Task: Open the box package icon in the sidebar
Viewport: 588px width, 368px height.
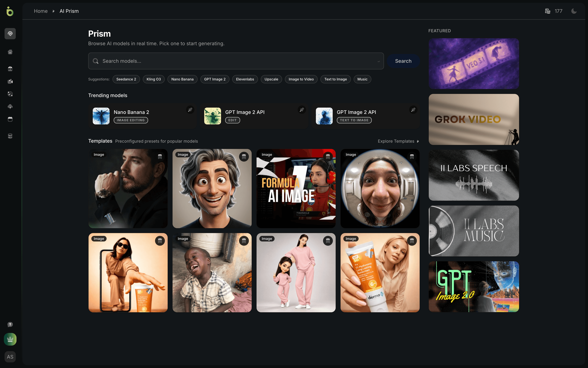Action: (x=10, y=69)
